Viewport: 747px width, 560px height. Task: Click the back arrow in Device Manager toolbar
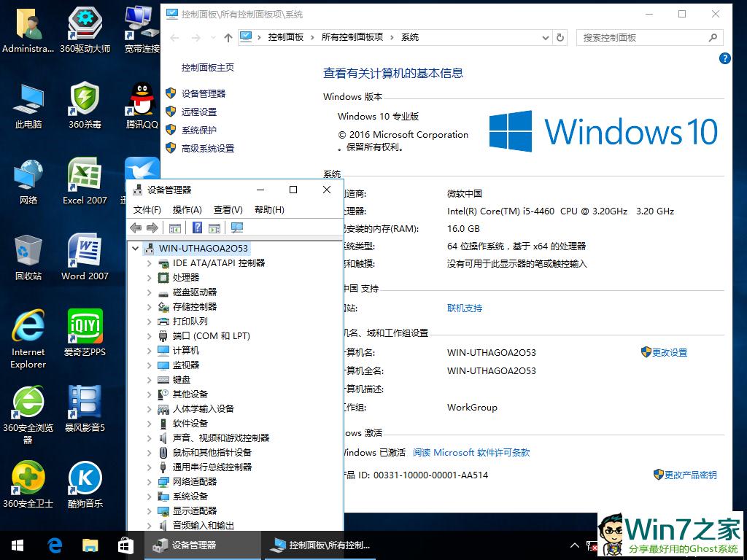coord(136,227)
